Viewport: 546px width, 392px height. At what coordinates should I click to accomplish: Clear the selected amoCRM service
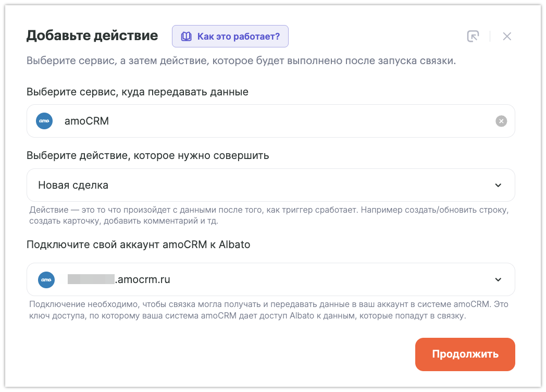[x=501, y=121]
